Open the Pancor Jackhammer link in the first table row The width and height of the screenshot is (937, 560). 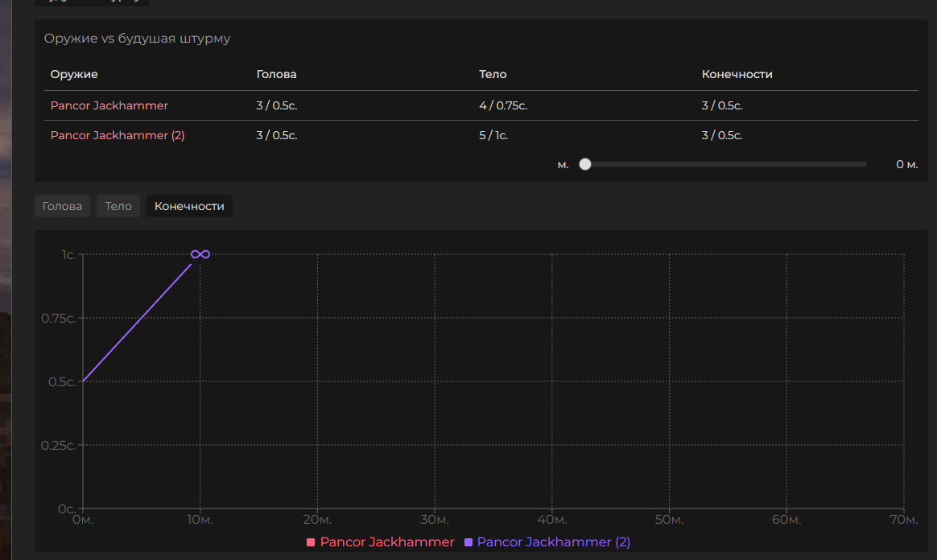coord(109,105)
